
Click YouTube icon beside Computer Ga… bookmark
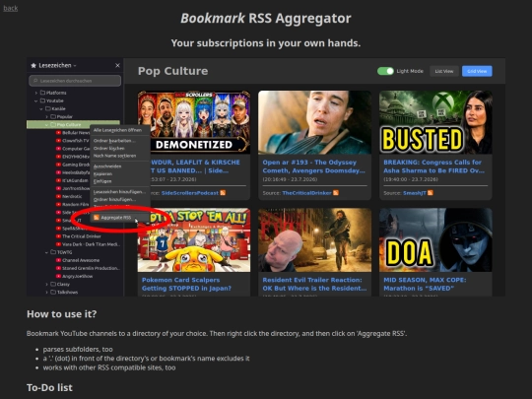(x=58, y=149)
